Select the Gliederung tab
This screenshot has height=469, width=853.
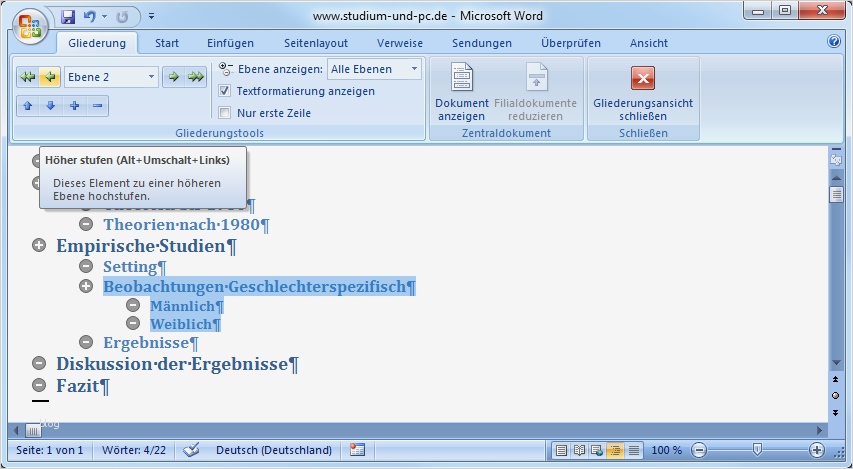(97, 43)
